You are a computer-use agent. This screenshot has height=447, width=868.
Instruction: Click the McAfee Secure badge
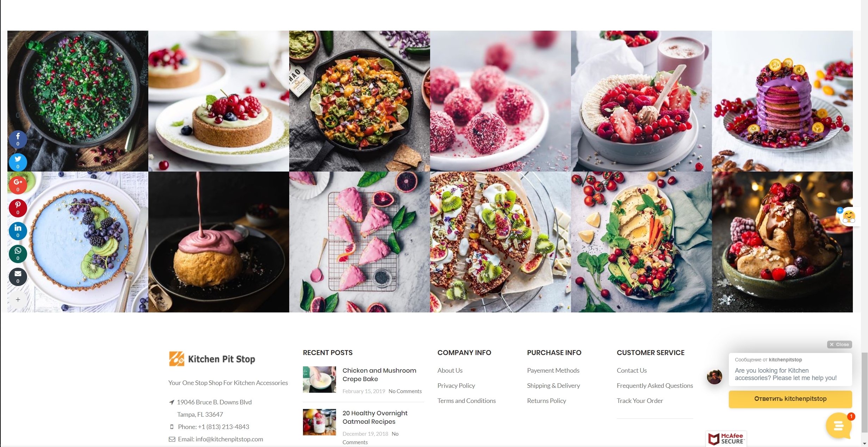click(726, 439)
